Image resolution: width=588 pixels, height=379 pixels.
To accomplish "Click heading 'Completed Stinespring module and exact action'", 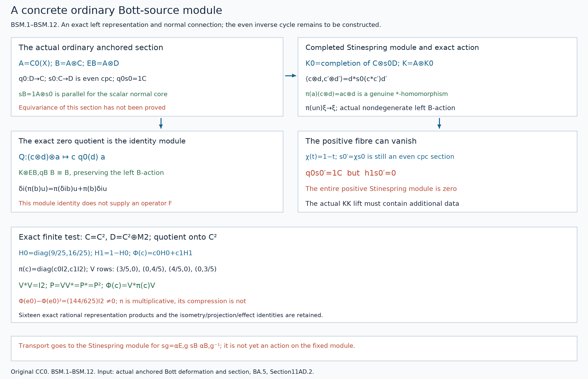I will pyautogui.click(x=392, y=47).
